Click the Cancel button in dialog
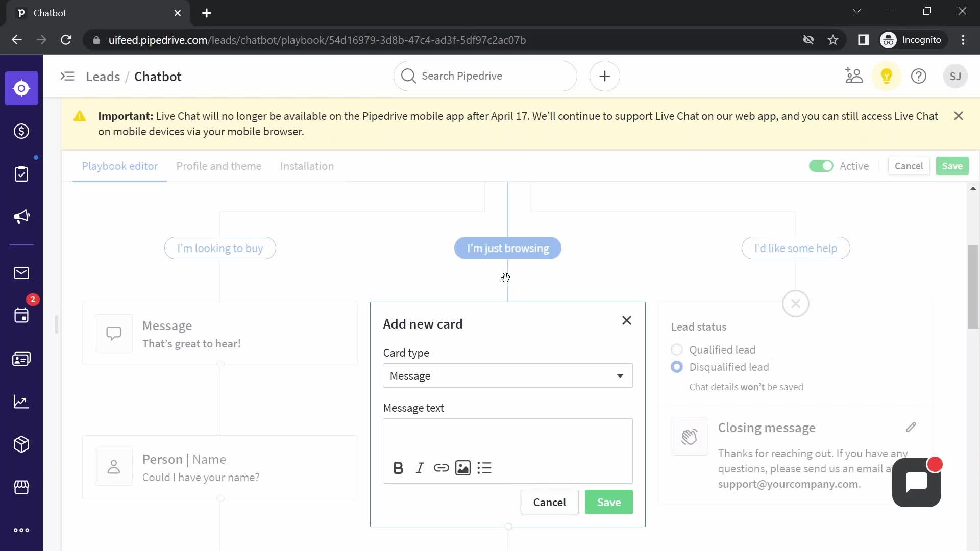980x551 pixels. point(549,502)
